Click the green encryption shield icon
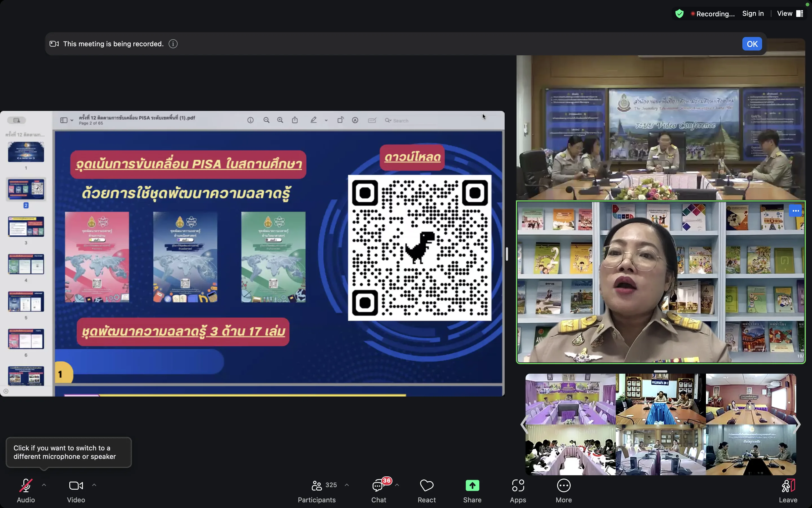 (679, 14)
